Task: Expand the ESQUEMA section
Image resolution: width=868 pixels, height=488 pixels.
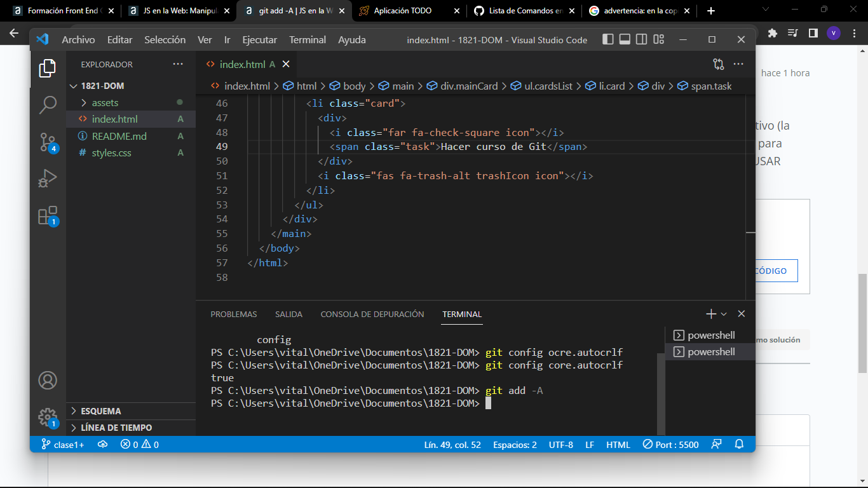Action: 131,411
